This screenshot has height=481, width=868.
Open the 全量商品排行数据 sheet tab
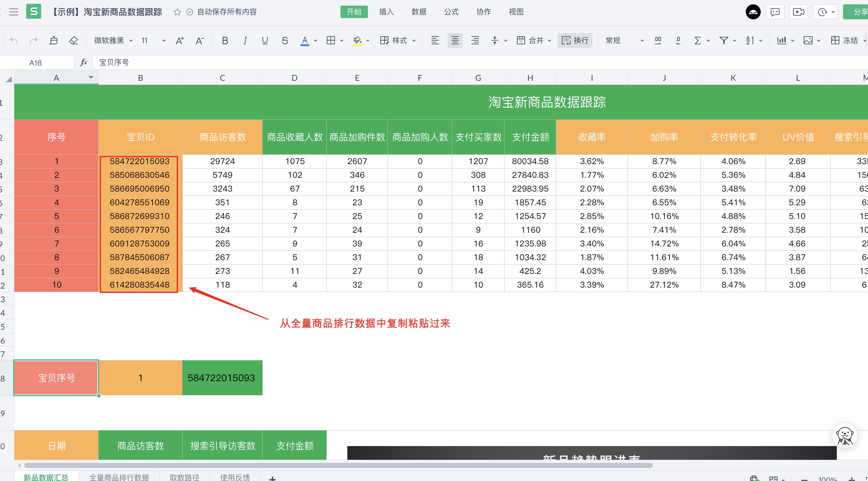pyautogui.click(x=119, y=477)
